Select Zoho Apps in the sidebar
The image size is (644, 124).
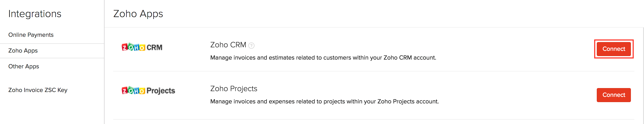(23, 51)
